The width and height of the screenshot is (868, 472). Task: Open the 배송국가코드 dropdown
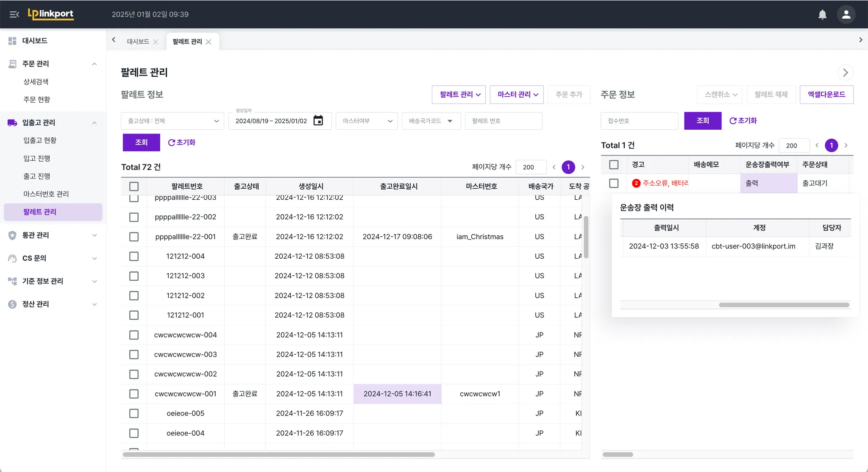(431, 121)
